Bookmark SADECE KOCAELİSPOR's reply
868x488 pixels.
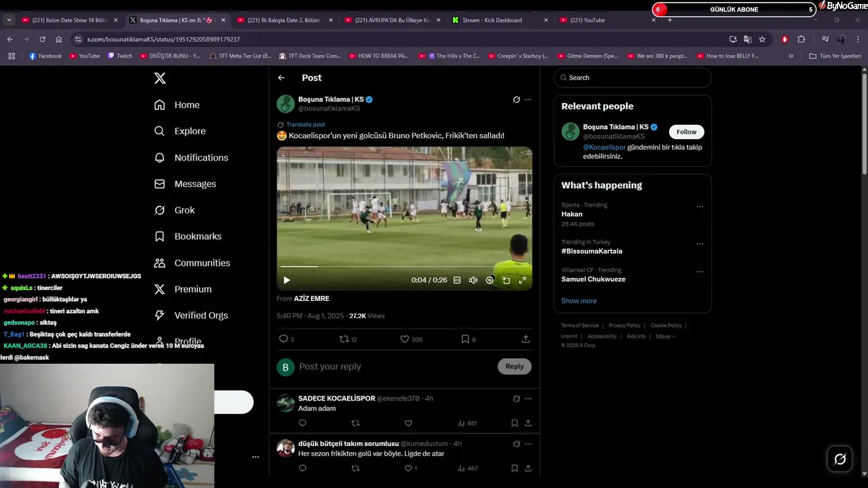(515, 423)
